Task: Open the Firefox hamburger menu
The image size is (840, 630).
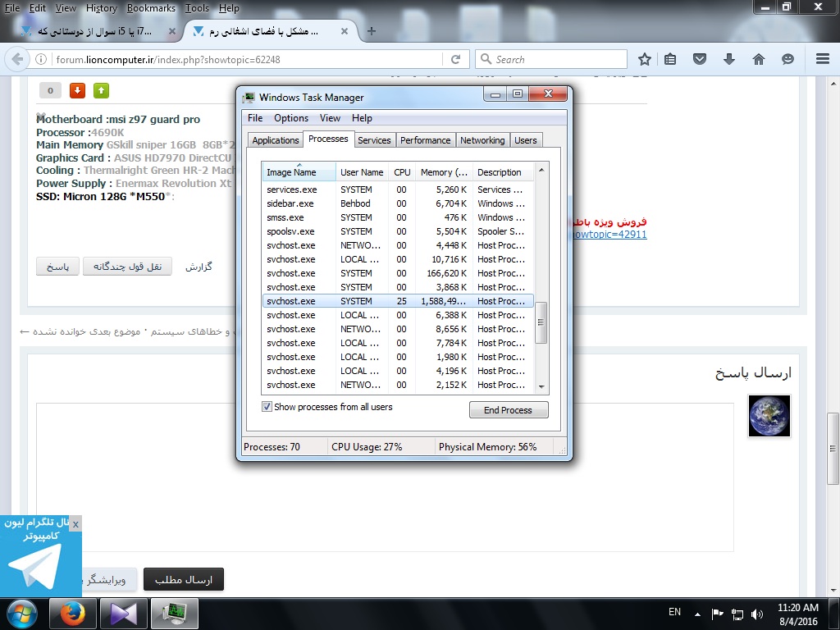Action: click(823, 59)
